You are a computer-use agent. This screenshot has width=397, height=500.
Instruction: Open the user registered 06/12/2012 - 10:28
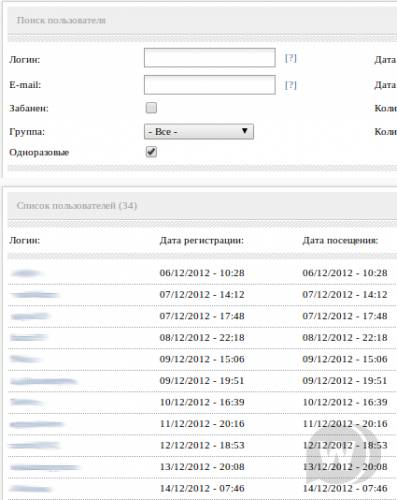click(27, 273)
